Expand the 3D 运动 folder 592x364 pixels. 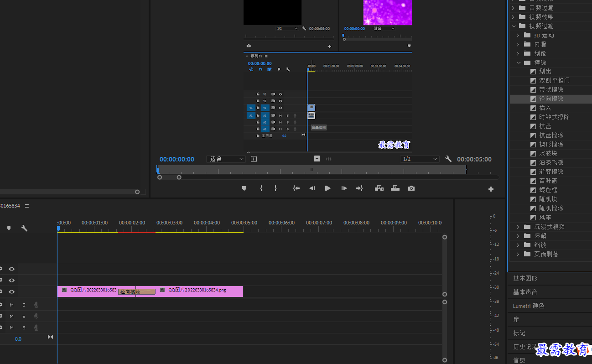tap(518, 35)
